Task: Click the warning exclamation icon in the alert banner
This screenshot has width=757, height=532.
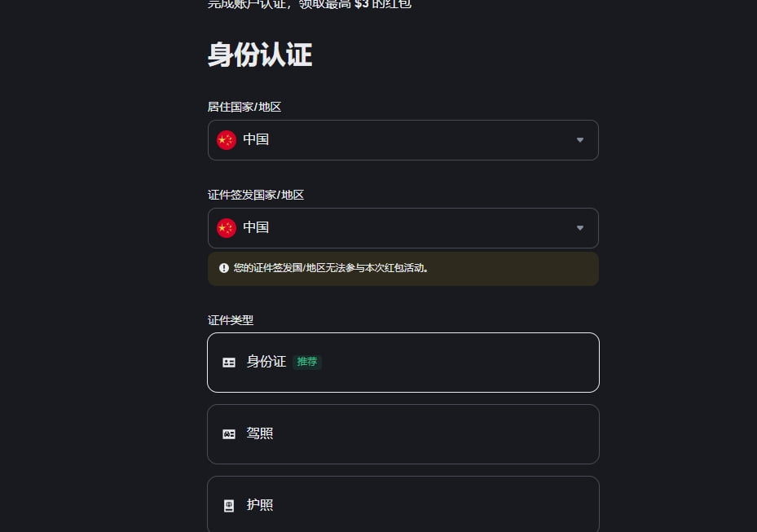Action: [x=223, y=268]
